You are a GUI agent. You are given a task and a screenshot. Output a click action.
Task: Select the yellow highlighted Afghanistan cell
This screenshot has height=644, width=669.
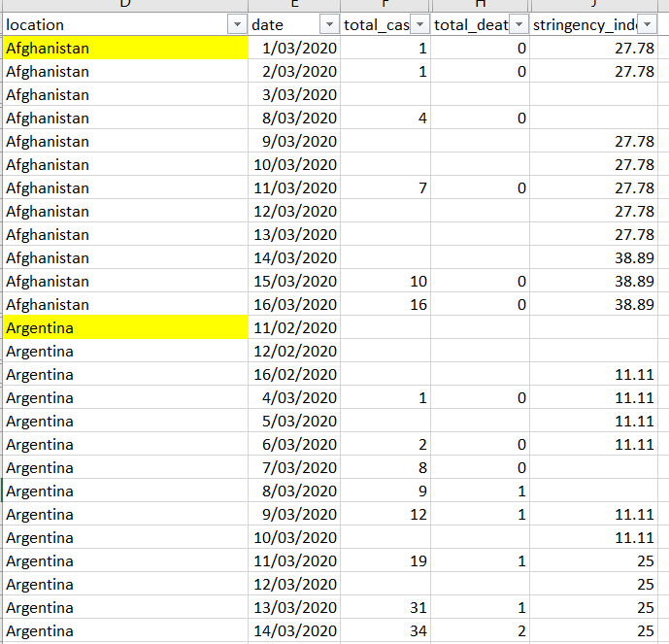[x=125, y=48]
